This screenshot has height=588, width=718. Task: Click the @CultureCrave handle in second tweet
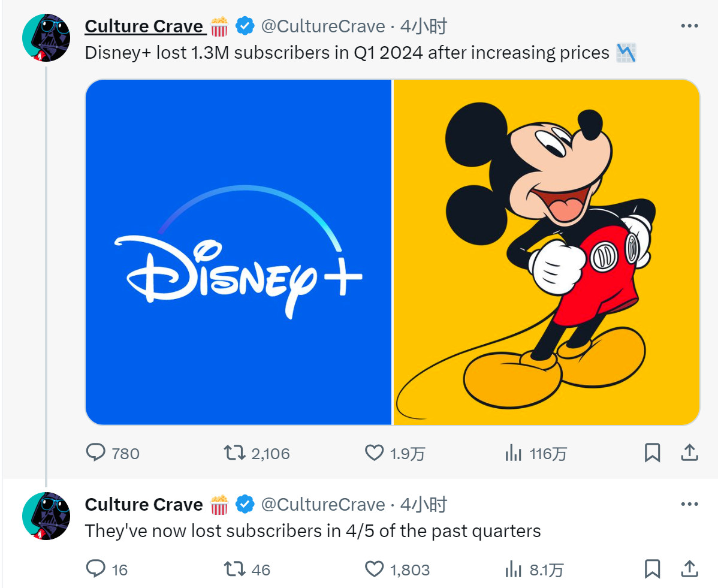[323, 505]
